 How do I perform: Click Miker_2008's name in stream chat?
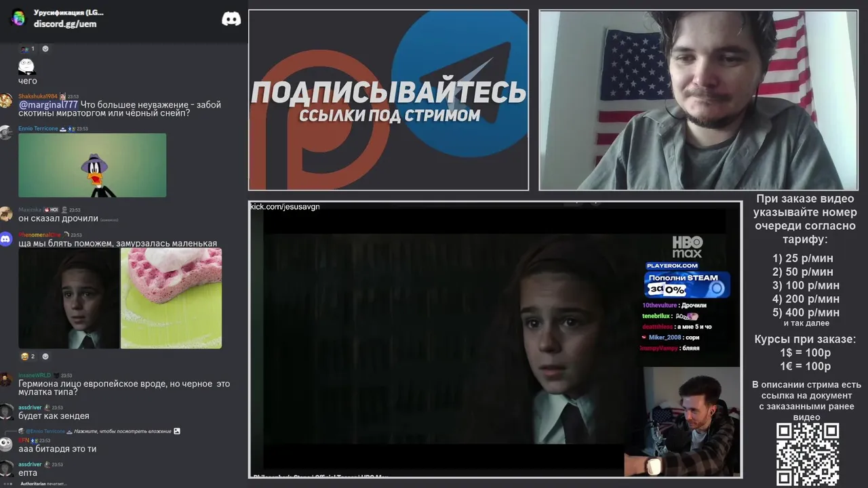click(x=665, y=338)
